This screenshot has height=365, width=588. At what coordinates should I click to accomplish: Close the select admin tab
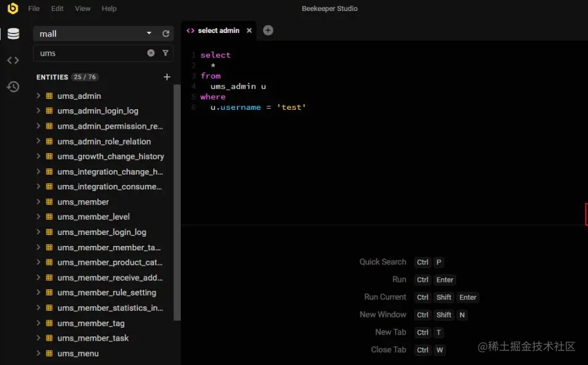[x=249, y=31]
